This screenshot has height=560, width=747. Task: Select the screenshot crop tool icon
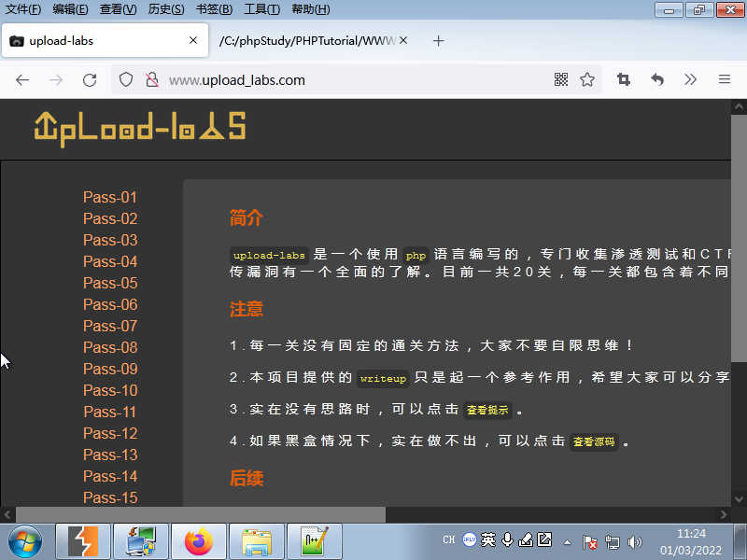(623, 80)
